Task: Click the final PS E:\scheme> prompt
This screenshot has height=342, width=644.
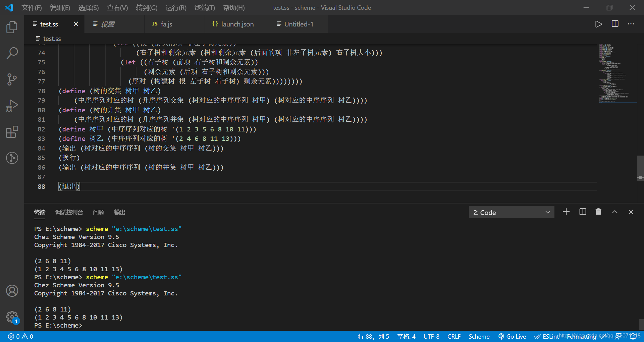Action: (58, 325)
